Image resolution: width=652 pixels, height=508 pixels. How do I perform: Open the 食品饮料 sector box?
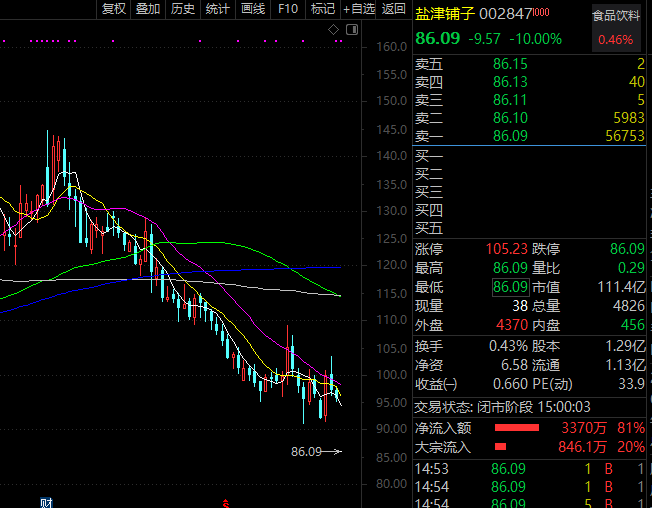[615, 27]
